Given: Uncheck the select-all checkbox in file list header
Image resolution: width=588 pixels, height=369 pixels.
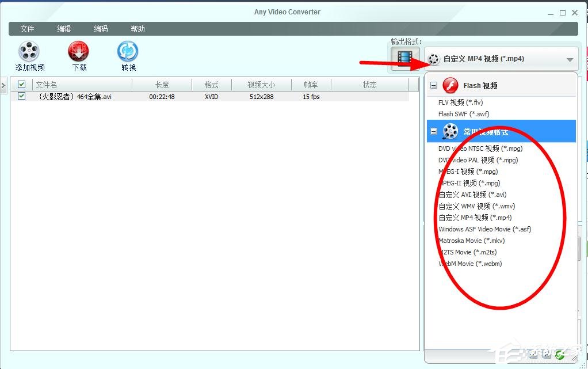Looking at the screenshot, I should click(x=21, y=84).
